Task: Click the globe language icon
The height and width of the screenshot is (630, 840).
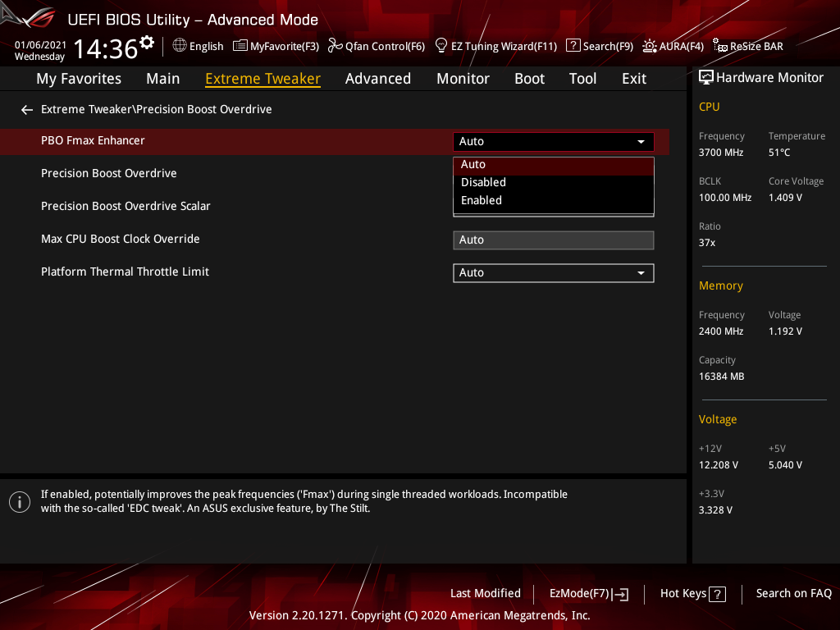Action: [x=180, y=46]
